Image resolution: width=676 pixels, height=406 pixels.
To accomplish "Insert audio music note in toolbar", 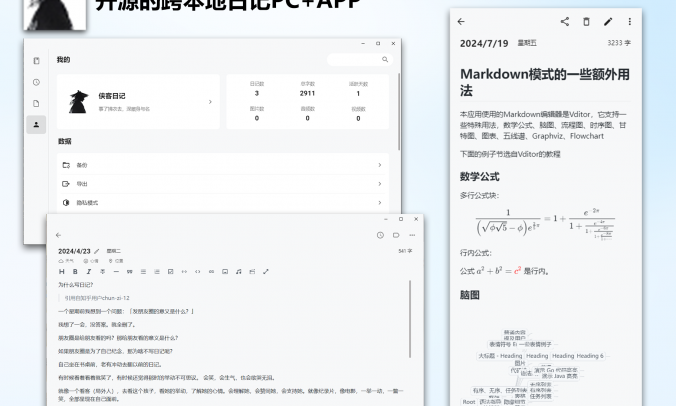I will click(x=238, y=272).
